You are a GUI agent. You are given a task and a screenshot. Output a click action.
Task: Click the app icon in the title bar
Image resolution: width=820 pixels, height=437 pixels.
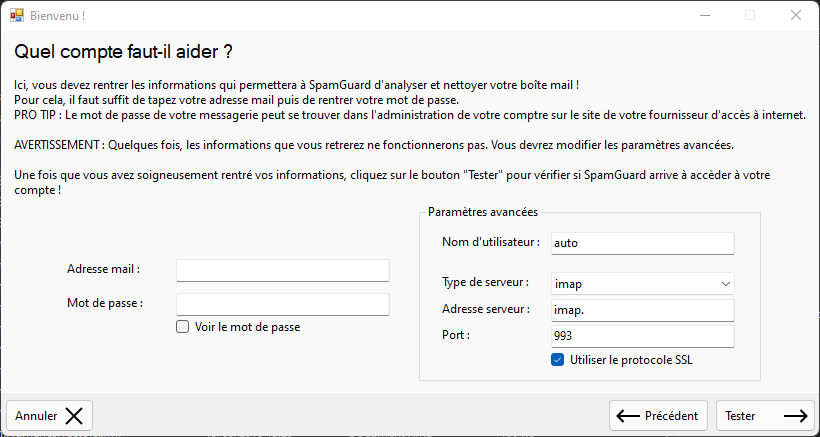(x=15, y=16)
